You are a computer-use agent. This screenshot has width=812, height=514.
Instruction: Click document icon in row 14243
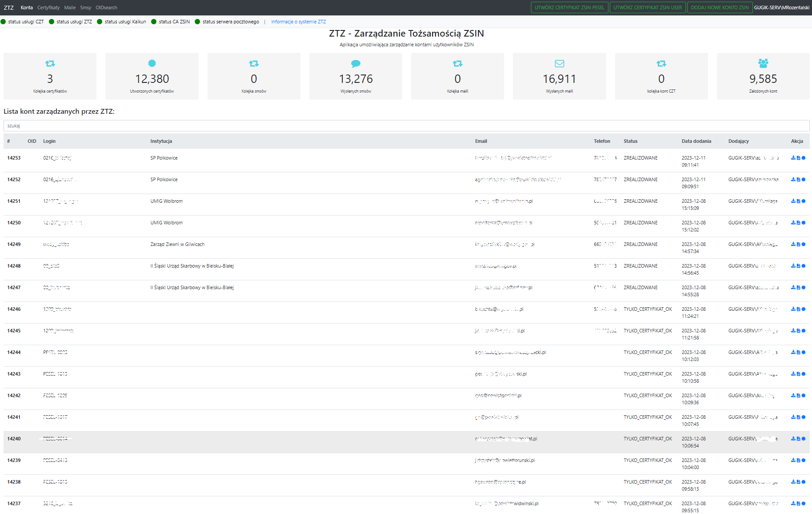(798, 374)
